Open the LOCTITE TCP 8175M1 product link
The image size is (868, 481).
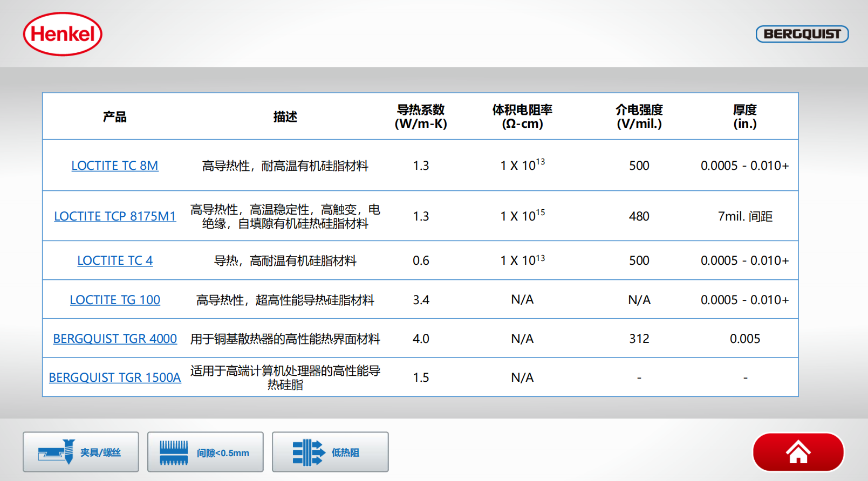(115, 216)
